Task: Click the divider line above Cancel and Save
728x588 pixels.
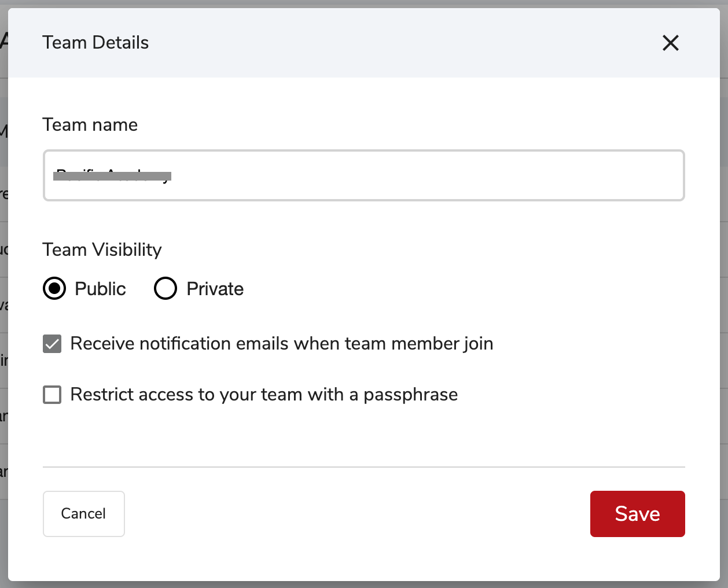Action: 363,466
